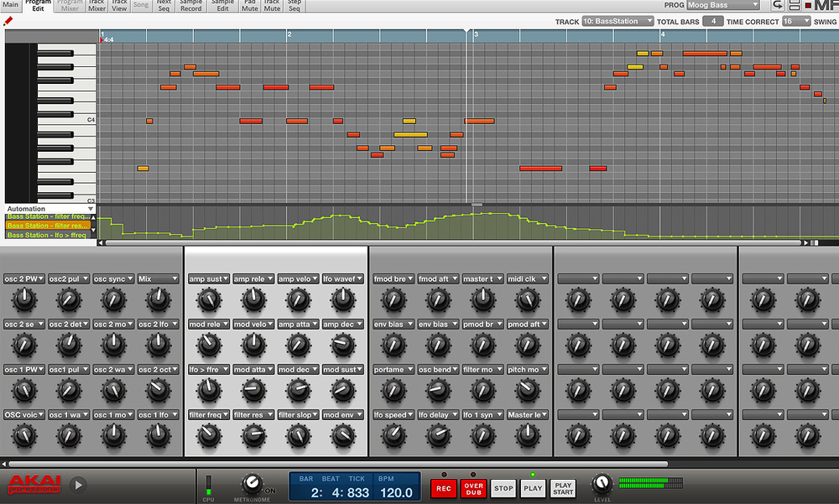The height and width of the screenshot is (504, 839).
Task: Select the pencil draw tool
Action: pos(8,21)
